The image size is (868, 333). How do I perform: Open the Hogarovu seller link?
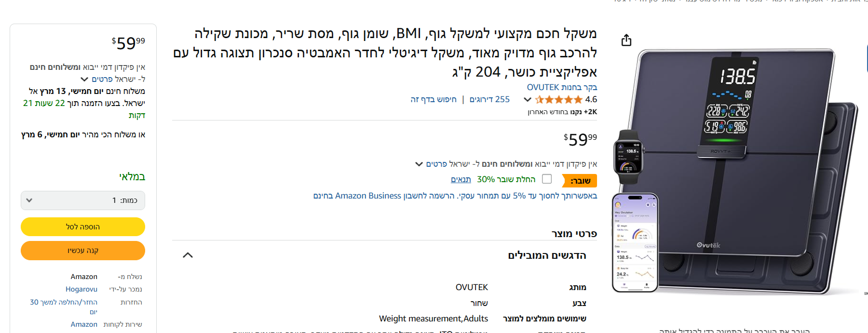81,289
